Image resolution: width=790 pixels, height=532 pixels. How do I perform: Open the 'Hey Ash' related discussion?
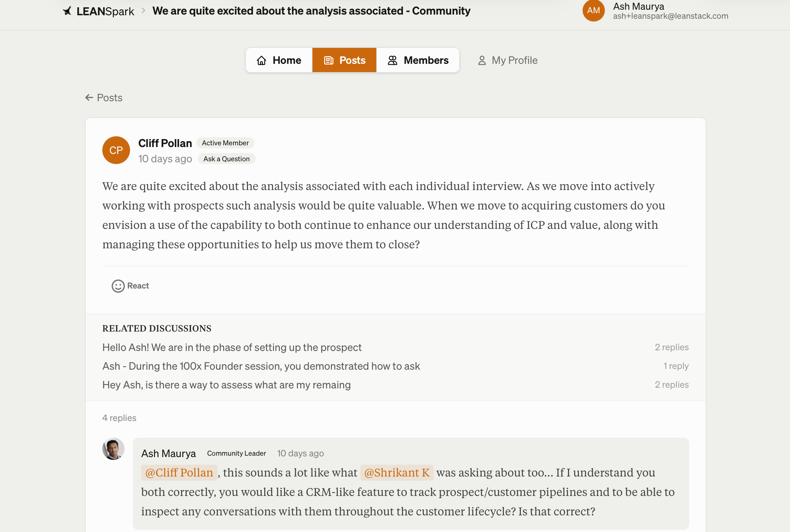point(226,385)
